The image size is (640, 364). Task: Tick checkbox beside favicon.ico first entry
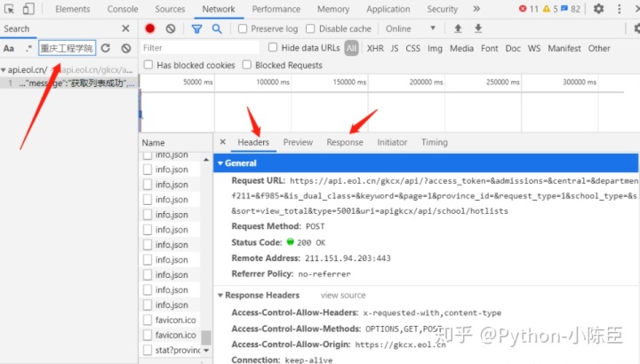pos(148,320)
